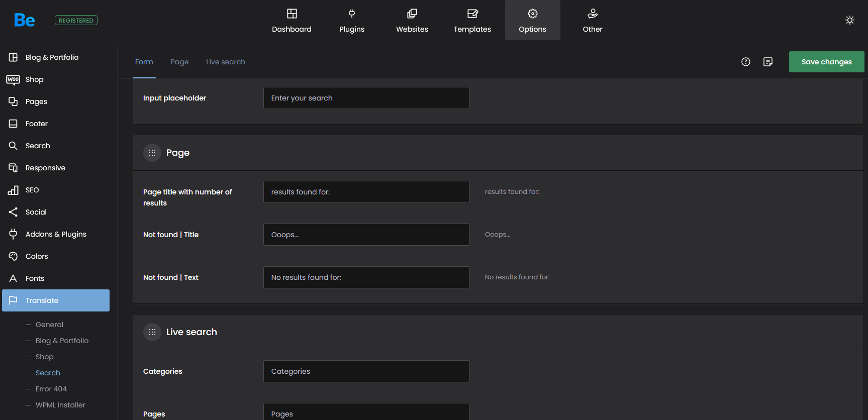Open WPML Installer under Translate

[x=60, y=405]
